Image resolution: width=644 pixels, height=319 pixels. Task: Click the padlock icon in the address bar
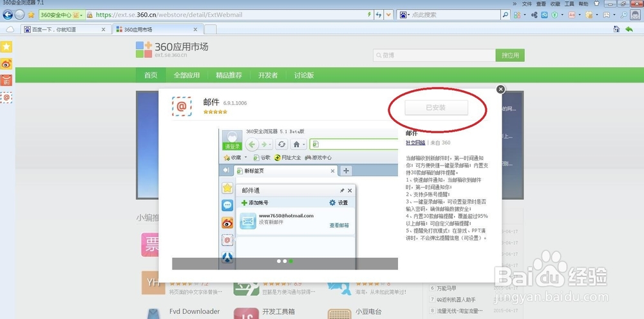(x=90, y=15)
